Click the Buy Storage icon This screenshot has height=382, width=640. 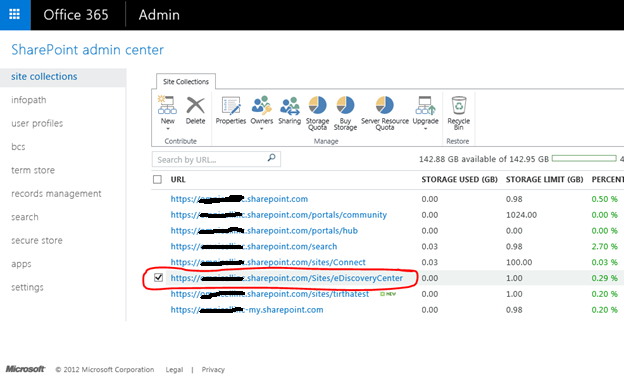[x=345, y=105]
